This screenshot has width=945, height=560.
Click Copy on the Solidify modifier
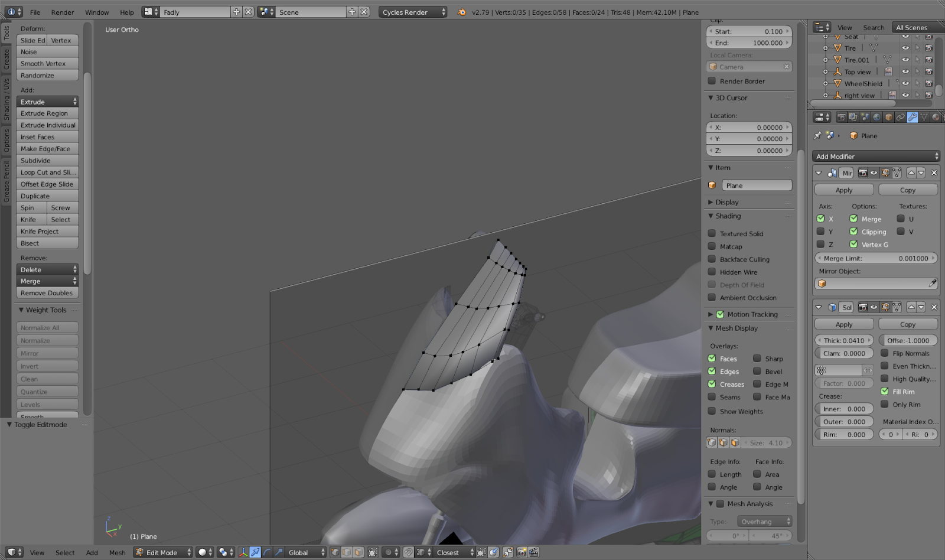pyautogui.click(x=908, y=324)
